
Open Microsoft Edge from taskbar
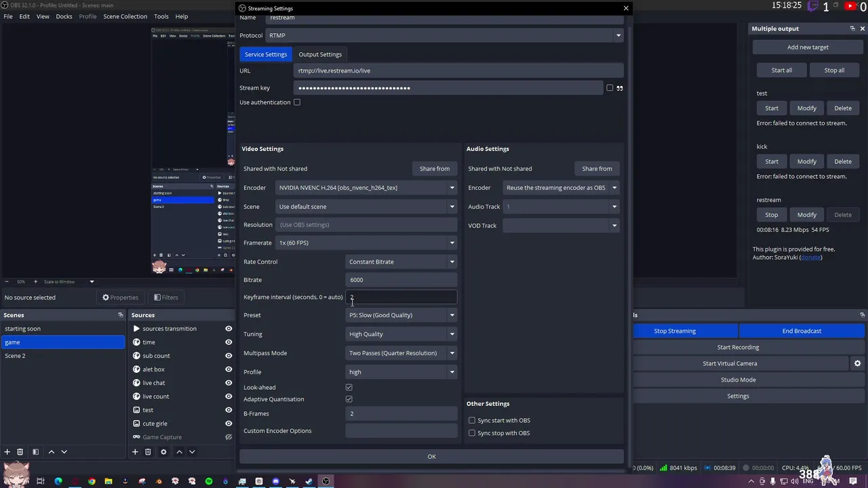(x=58, y=481)
